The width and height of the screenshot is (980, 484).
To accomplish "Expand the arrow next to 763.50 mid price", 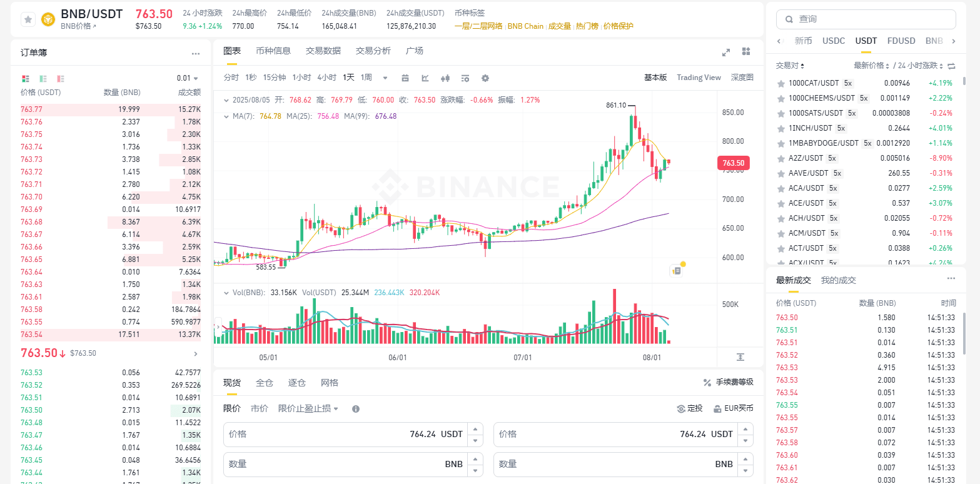I will point(196,354).
